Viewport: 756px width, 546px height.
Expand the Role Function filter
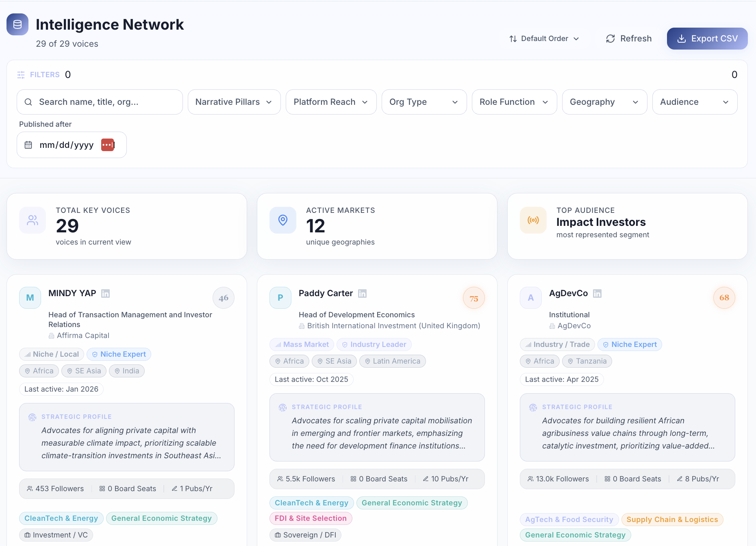click(515, 102)
